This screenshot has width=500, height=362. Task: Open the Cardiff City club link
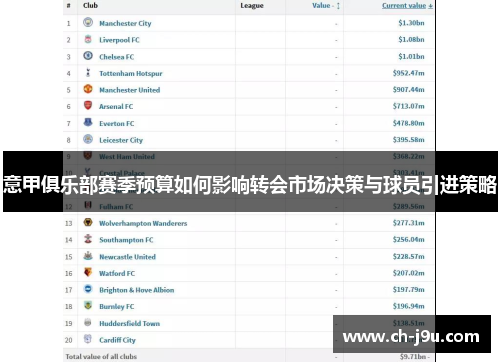pyautogui.click(x=117, y=340)
